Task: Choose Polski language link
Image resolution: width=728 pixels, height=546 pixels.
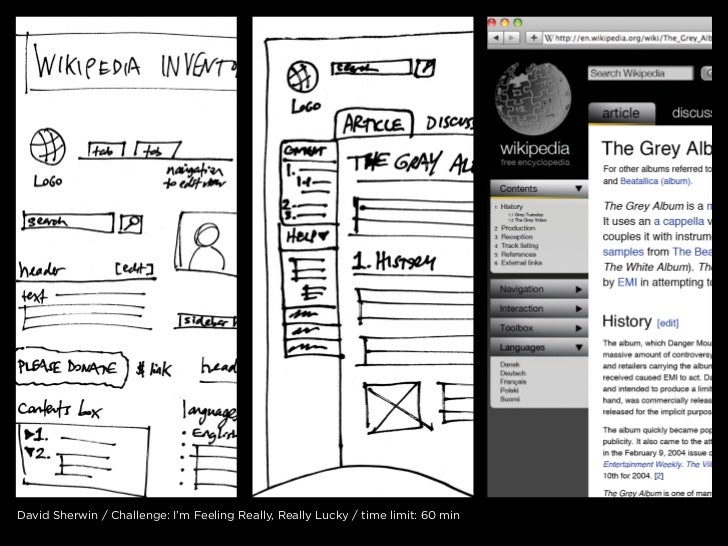Action: (x=509, y=390)
